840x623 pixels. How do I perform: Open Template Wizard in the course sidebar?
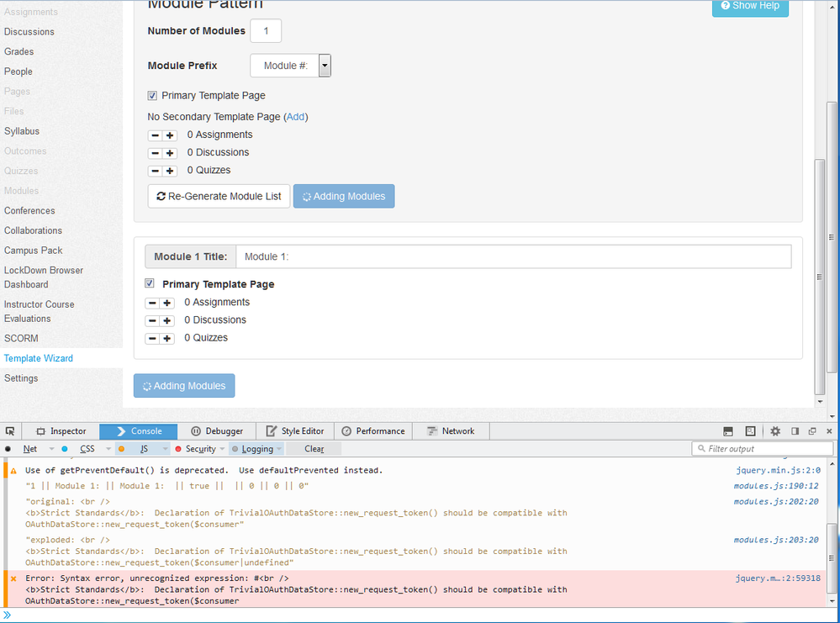(x=39, y=358)
